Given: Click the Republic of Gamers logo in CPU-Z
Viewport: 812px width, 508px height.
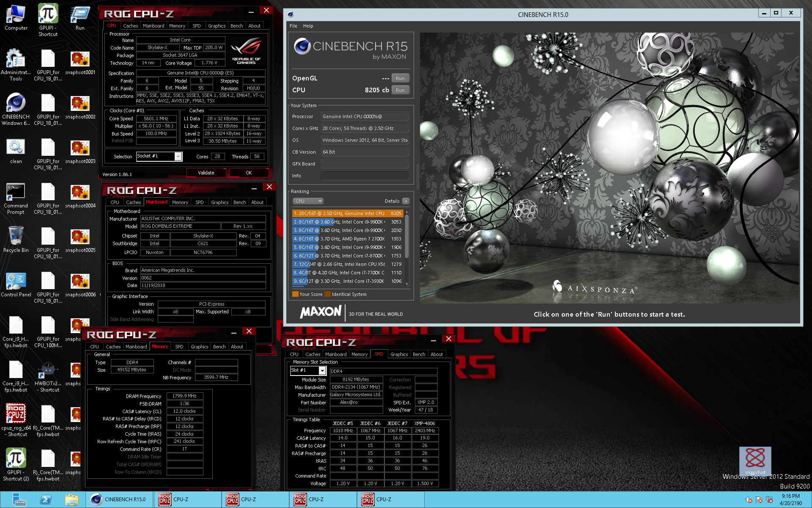Looking at the screenshot, I should (246, 52).
